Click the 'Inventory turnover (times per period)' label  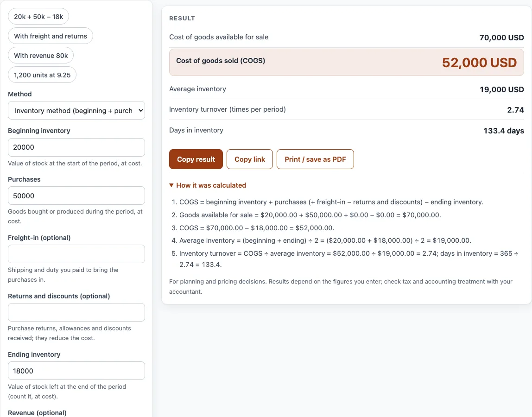tap(228, 109)
